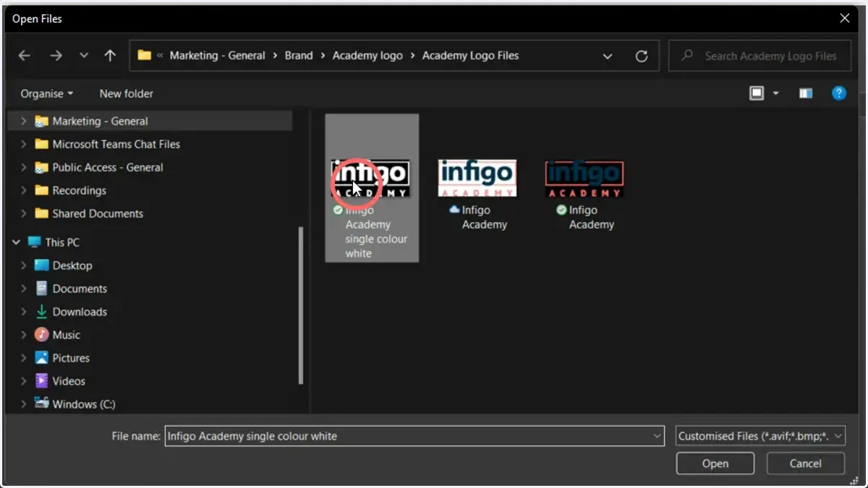Expand the Windows (C:) tree node
Screen dimensions: 868x488
23,404
